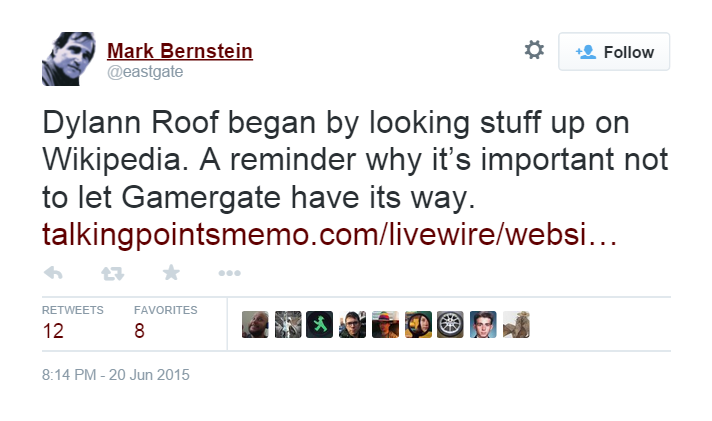The height and width of the screenshot is (421, 712).
Task: Open Mark Bernstein's profile picture
Action: tap(69, 59)
